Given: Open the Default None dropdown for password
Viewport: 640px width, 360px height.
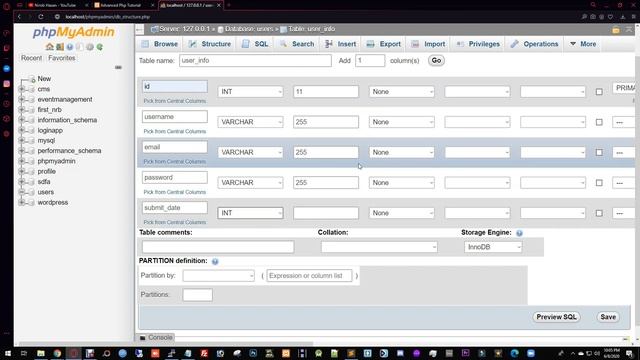Looking at the screenshot, I should [402, 183].
